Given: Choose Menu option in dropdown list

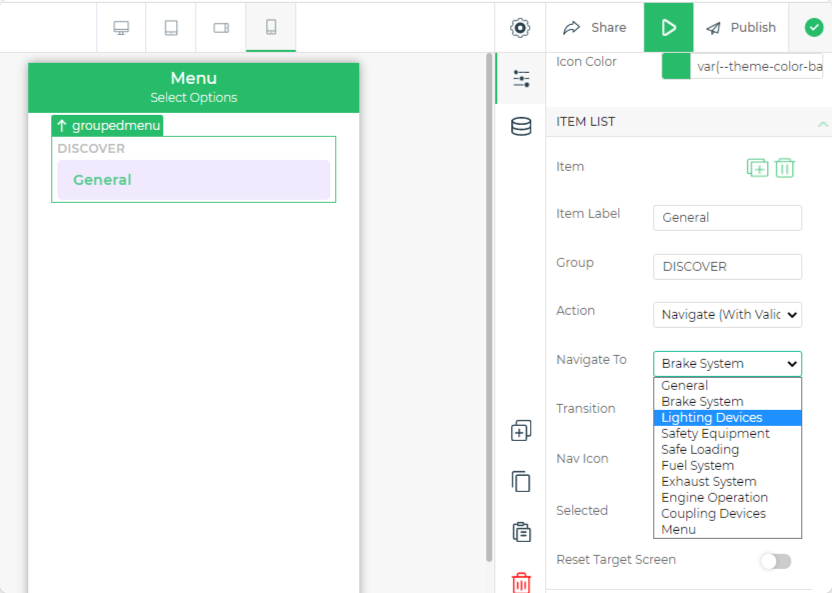Looking at the screenshot, I should pos(727,529).
